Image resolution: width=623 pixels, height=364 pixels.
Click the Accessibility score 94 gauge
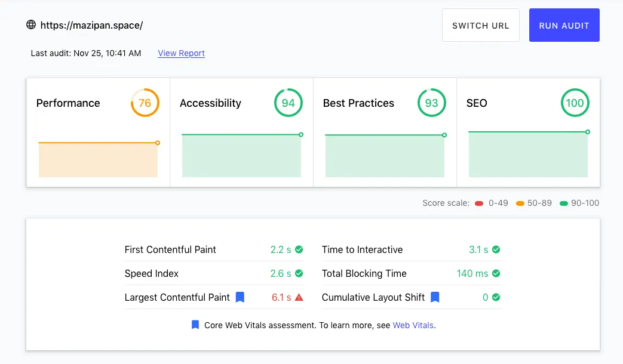coord(288,103)
